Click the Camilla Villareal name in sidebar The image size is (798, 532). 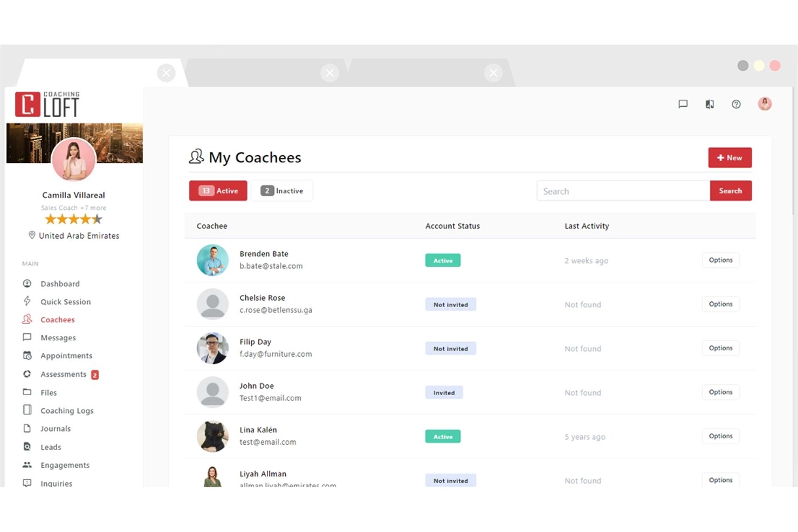pos(73,195)
